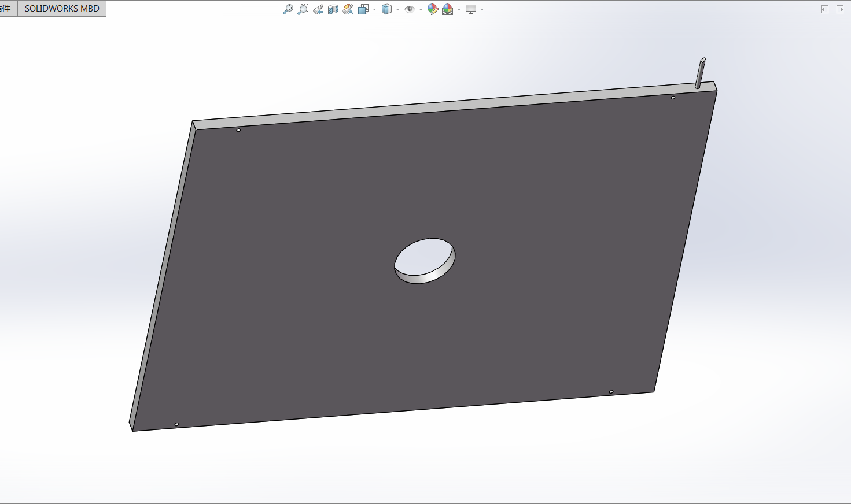851x504 pixels.
Task: Click the View Orientation cube icon
Action: 363,9
